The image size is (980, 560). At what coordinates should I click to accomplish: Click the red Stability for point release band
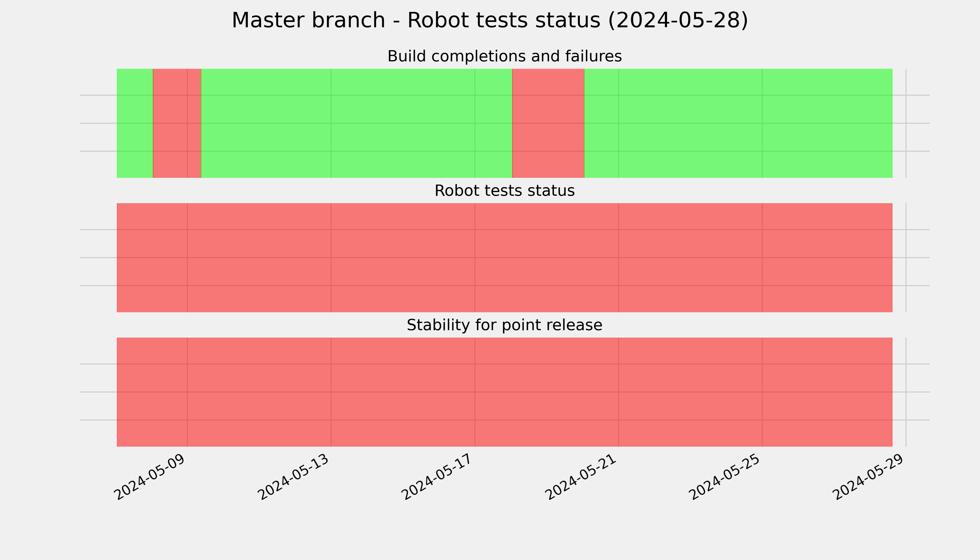click(x=505, y=392)
